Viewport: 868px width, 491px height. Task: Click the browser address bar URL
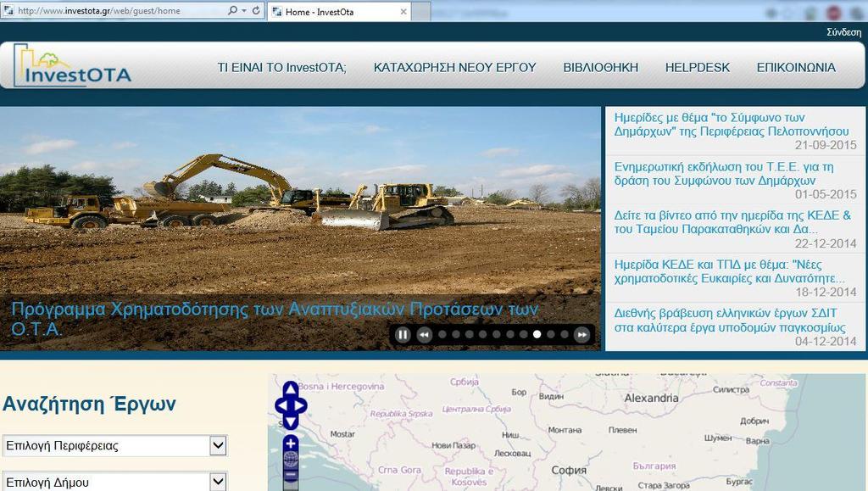[x=99, y=10]
